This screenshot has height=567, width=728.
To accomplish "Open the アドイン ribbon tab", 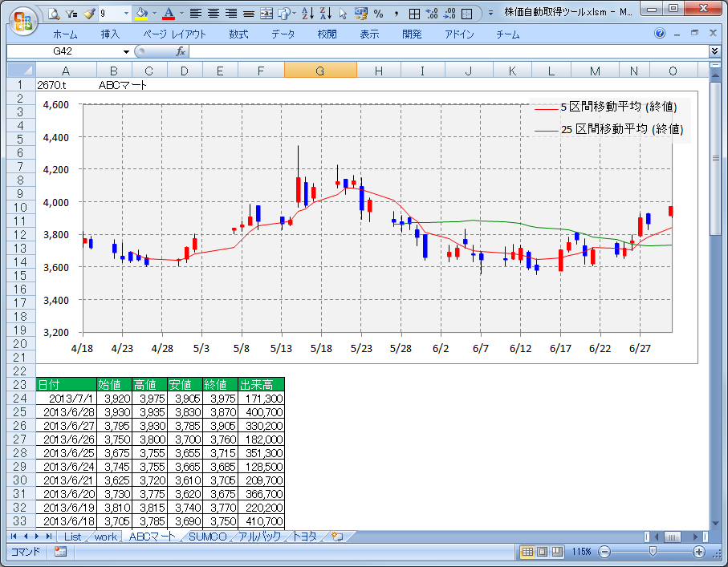I will [459, 34].
